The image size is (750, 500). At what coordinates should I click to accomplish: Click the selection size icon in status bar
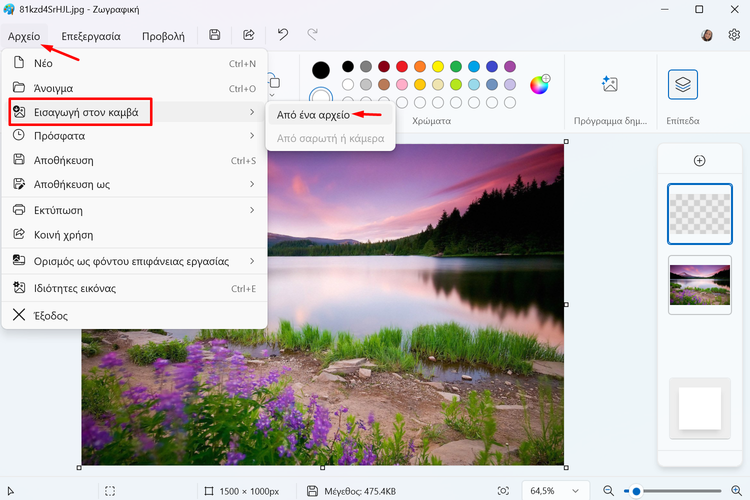click(110, 491)
